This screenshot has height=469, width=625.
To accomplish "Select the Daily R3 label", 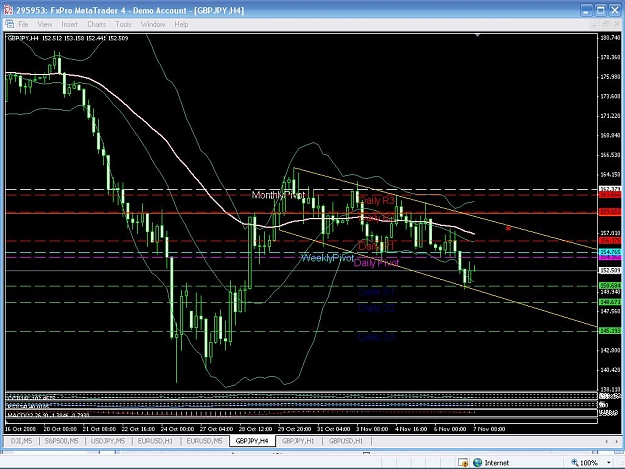I will tap(377, 200).
